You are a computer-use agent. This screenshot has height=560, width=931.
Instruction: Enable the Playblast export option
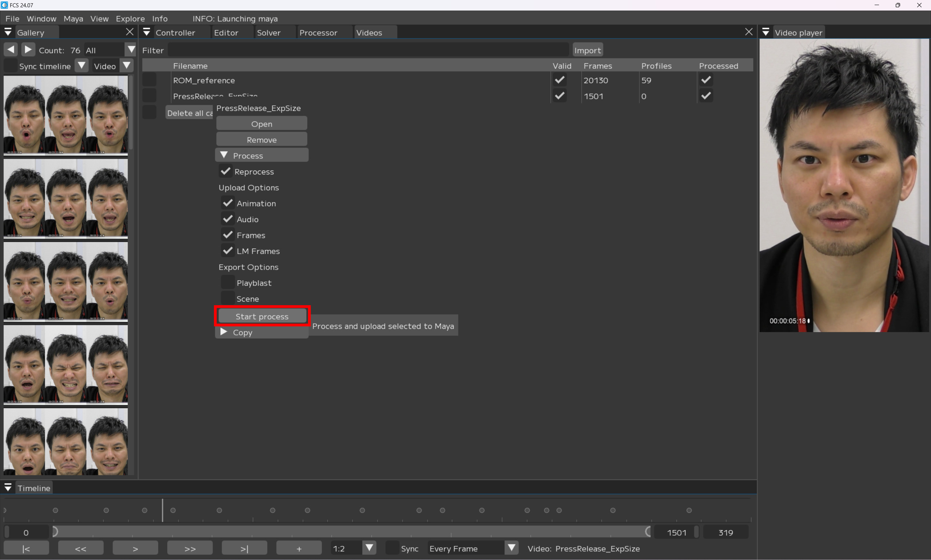tap(228, 282)
